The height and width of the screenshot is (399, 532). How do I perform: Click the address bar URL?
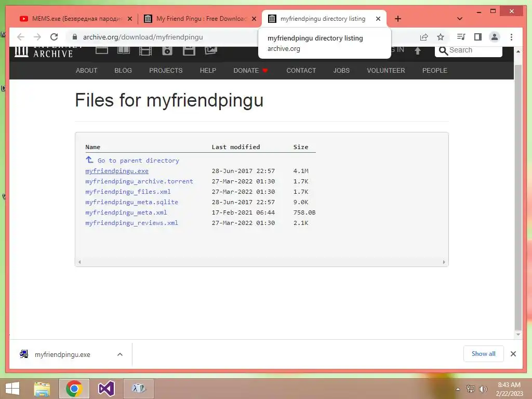click(143, 37)
